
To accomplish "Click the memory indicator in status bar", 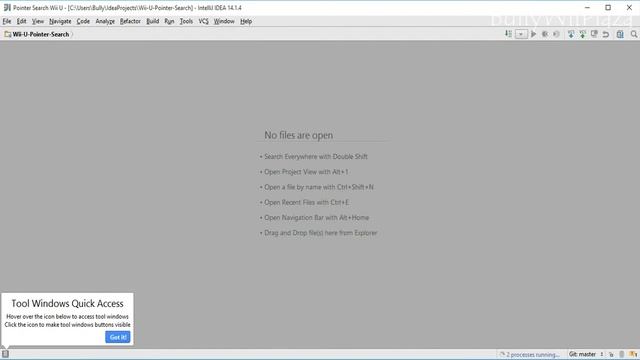I will point(622,354).
